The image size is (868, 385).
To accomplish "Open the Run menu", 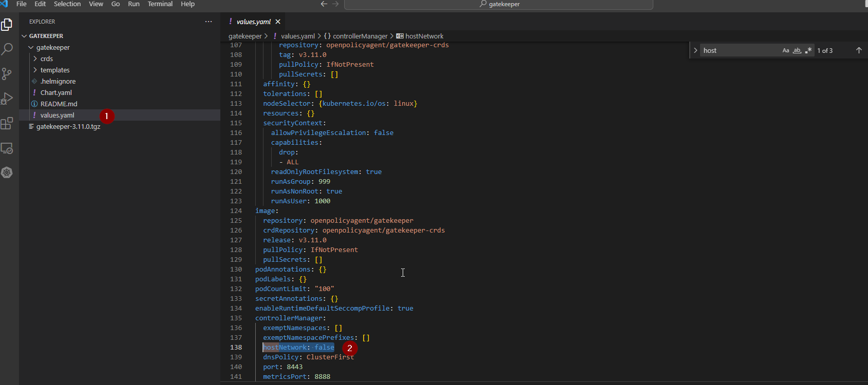I will (x=134, y=4).
